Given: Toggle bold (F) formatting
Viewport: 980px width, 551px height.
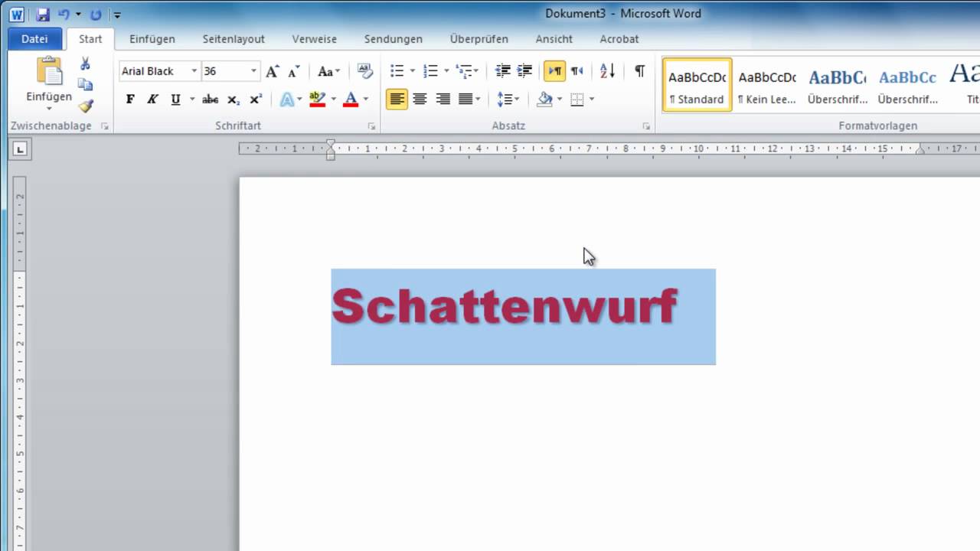Looking at the screenshot, I should [x=130, y=99].
